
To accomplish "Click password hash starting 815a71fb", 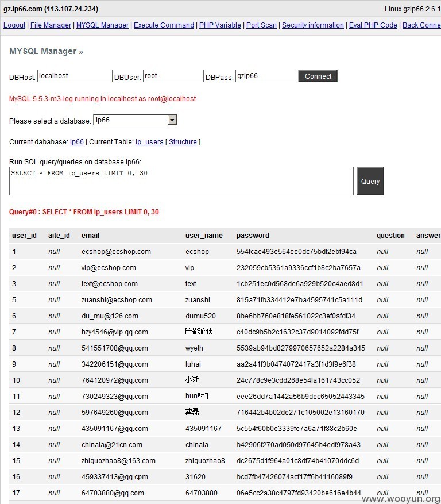I will point(299,299).
